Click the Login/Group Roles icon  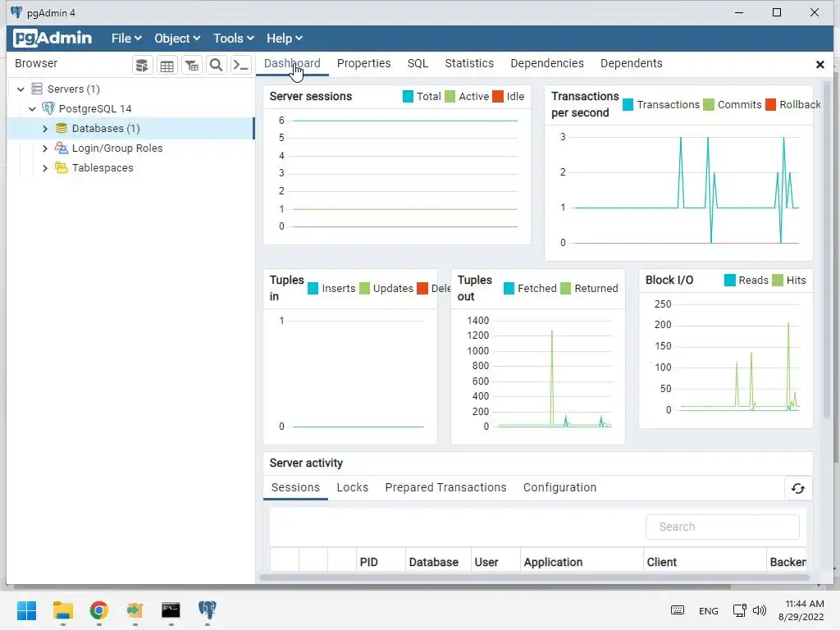tap(62, 148)
